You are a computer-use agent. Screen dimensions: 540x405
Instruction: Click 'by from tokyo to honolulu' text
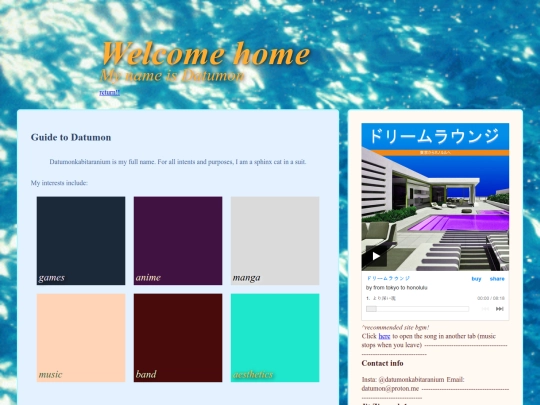point(396,288)
